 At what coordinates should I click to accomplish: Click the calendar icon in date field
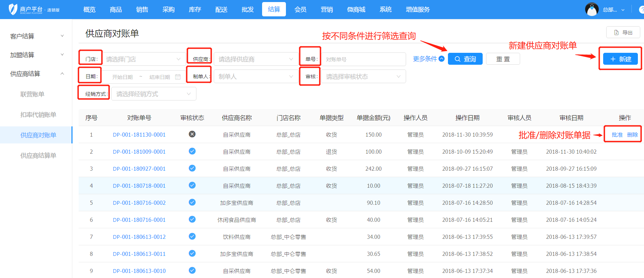point(178,77)
